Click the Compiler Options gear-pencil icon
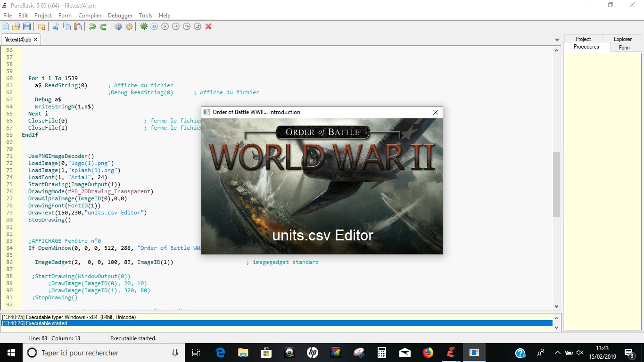 (129, 26)
